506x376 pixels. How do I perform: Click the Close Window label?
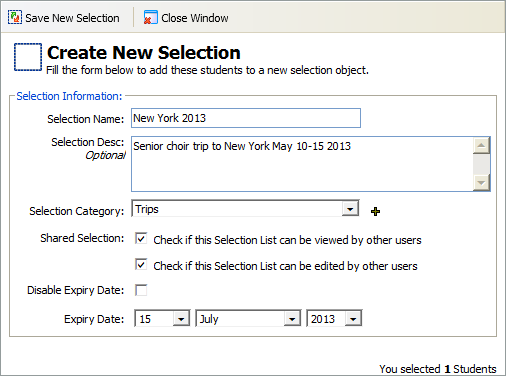tap(195, 18)
